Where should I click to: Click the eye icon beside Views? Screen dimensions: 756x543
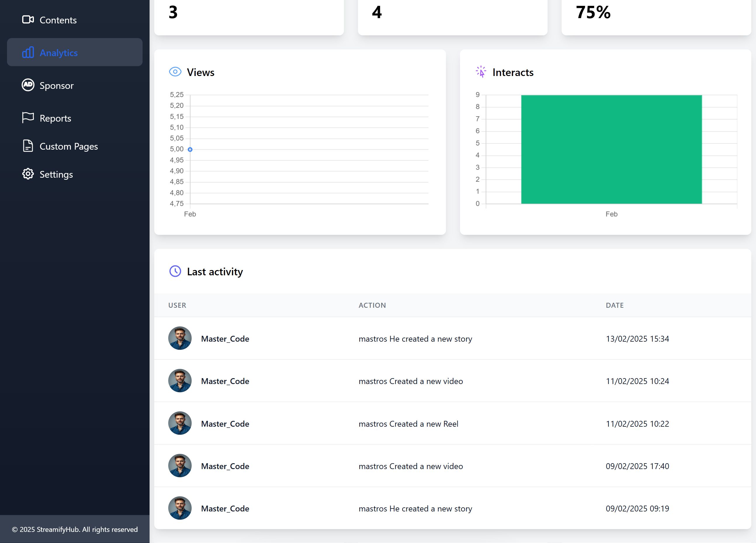click(175, 72)
